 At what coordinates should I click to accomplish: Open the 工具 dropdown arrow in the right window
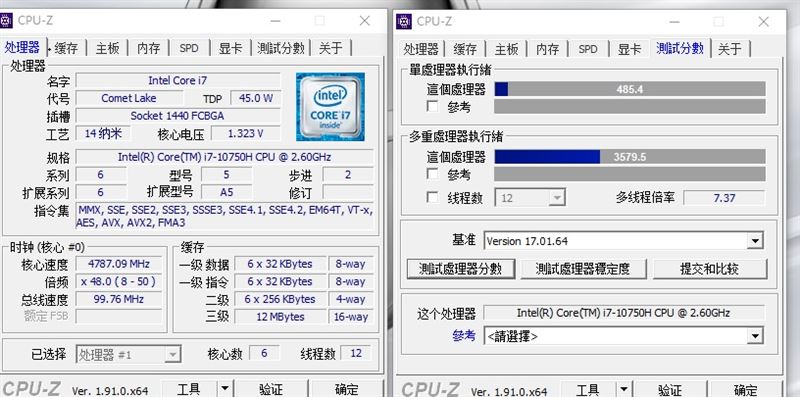pyautogui.click(x=623, y=390)
